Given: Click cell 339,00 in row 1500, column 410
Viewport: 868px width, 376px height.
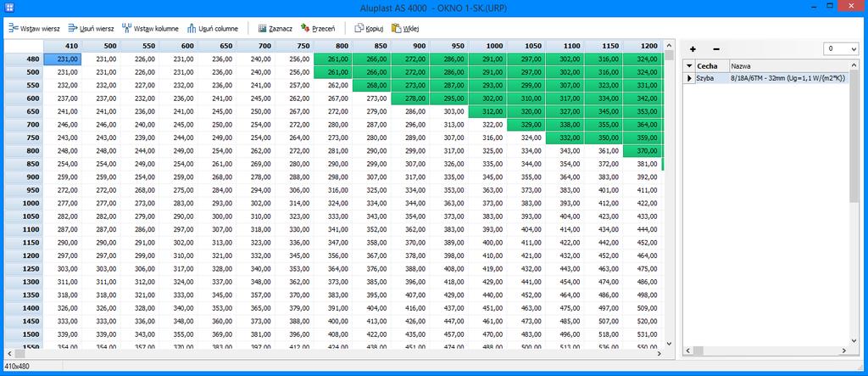Looking at the screenshot, I should click(63, 334).
